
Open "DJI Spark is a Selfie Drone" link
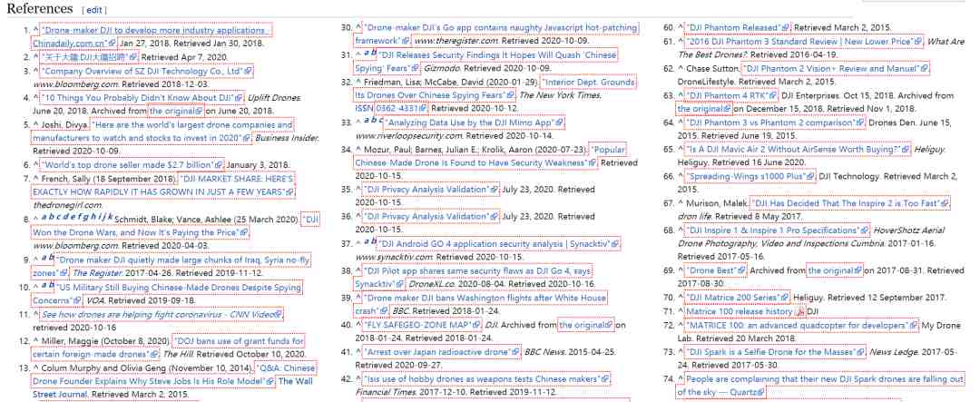(775, 352)
